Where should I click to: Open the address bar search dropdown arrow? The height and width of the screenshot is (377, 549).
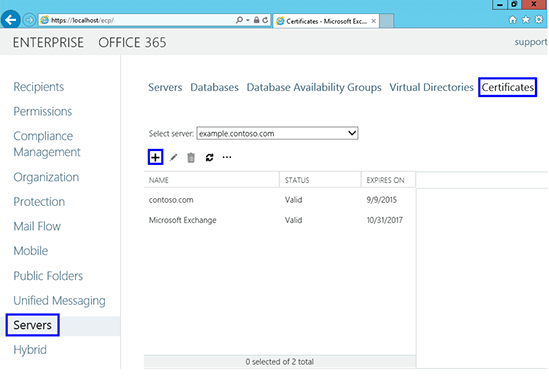tap(248, 20)
